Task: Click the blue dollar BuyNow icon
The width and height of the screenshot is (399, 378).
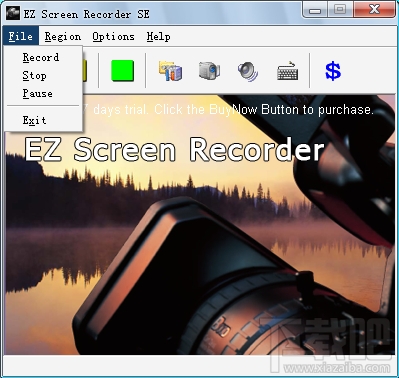Action: (333, 71)
